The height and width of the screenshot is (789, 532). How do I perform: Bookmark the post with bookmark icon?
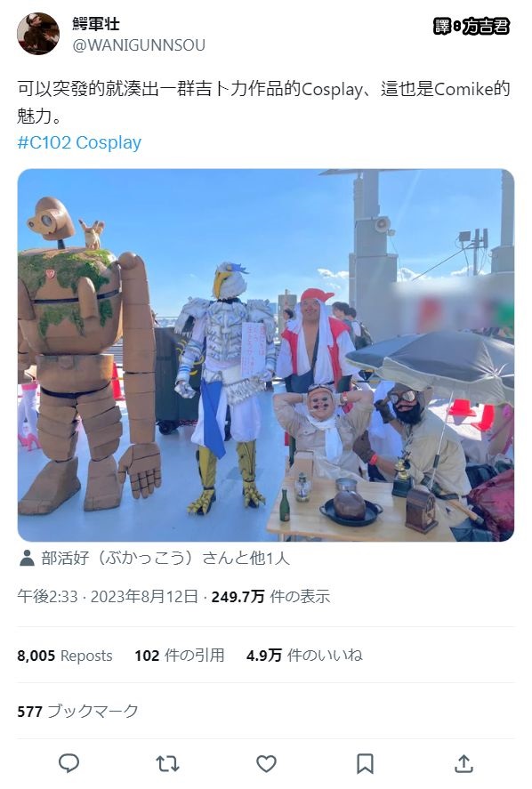pyautogui.click(x=365, y=763)
